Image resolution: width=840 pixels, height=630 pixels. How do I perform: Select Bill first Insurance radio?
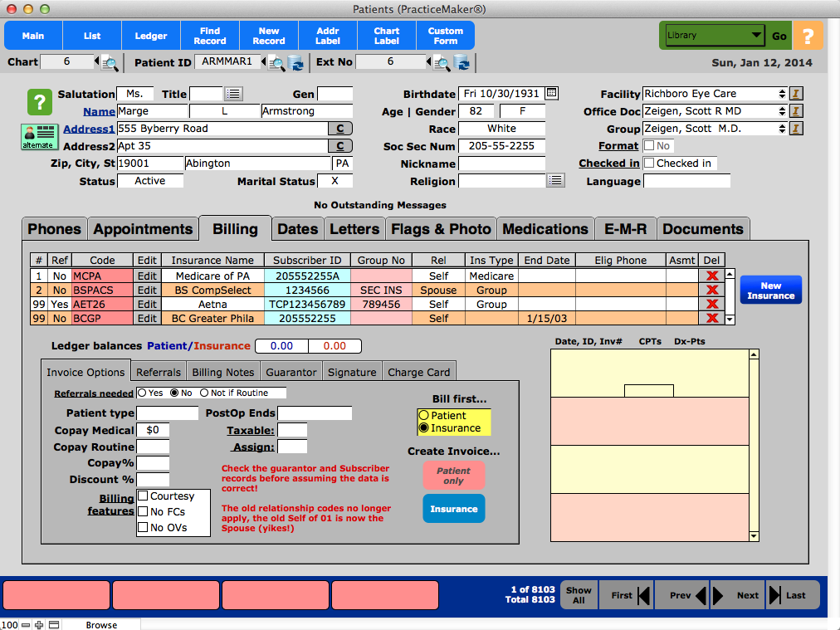click(x=424, y=428)
